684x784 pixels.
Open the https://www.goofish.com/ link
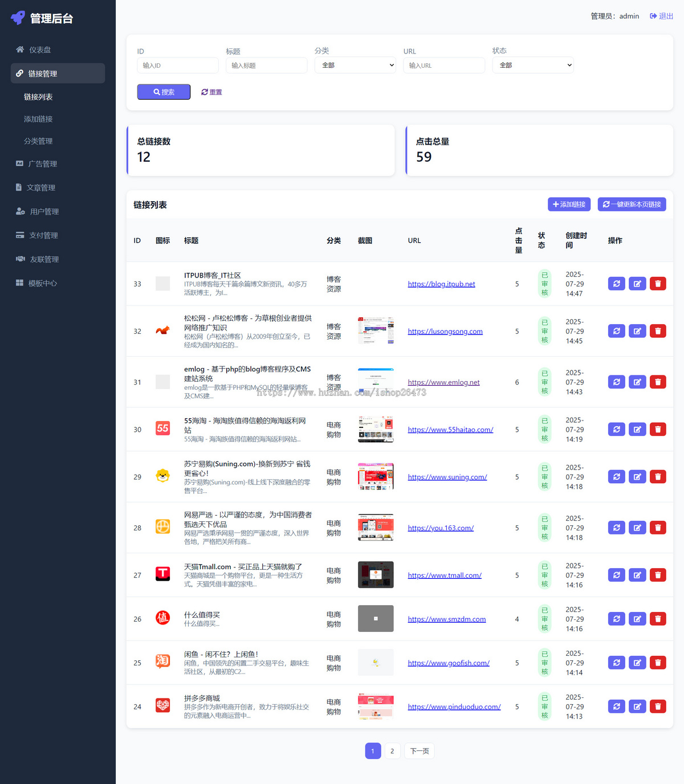pos(449,663)
